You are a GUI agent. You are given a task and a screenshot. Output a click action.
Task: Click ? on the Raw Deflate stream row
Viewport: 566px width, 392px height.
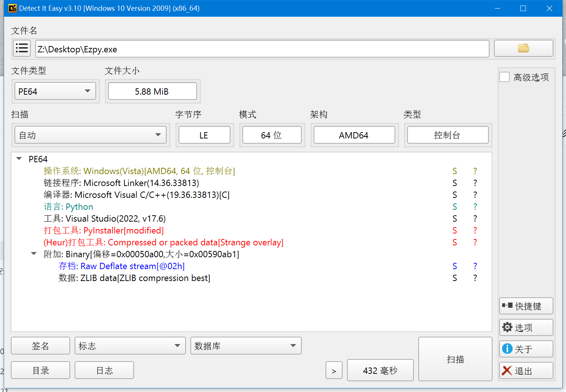click(x=475, y=266)
